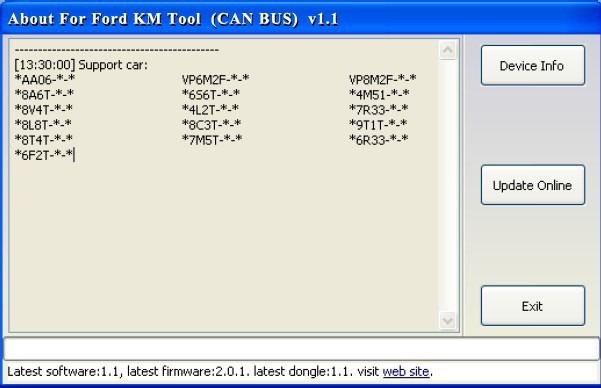Click the *7R33-*-* car code

pos(378,110)
